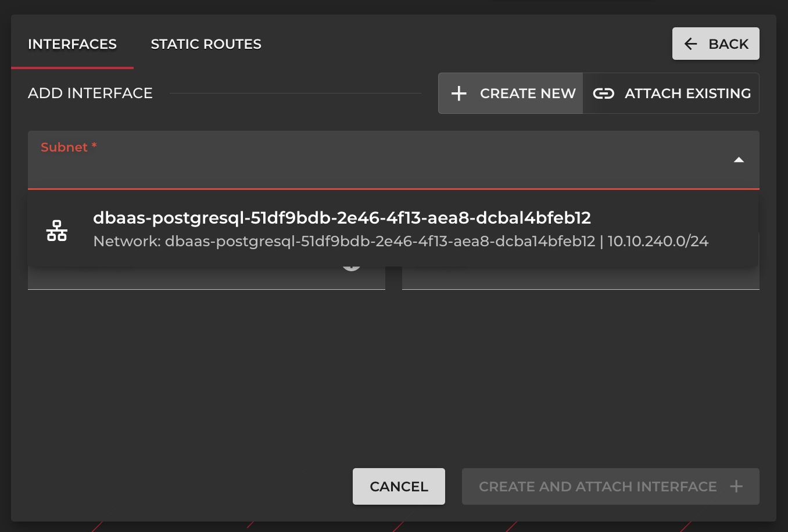Click the plus icon on CREATE AND ATTACH INTERFACE

coord(737,486)
